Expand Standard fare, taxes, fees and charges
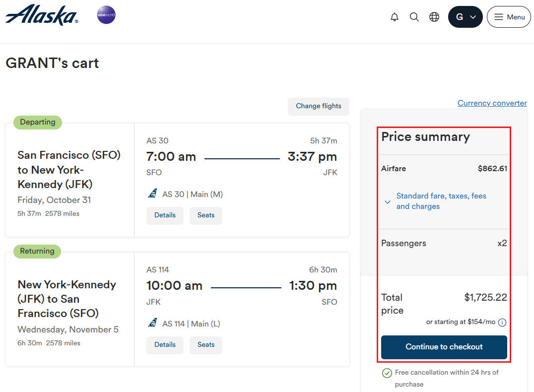The height and width of the screenshot is (392, 534). click(437, 201)
